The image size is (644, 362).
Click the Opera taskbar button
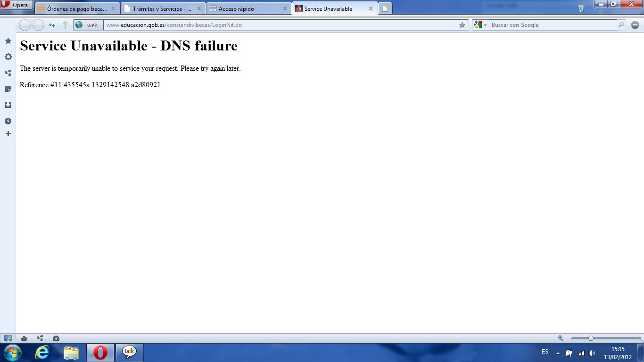point(100,352)
